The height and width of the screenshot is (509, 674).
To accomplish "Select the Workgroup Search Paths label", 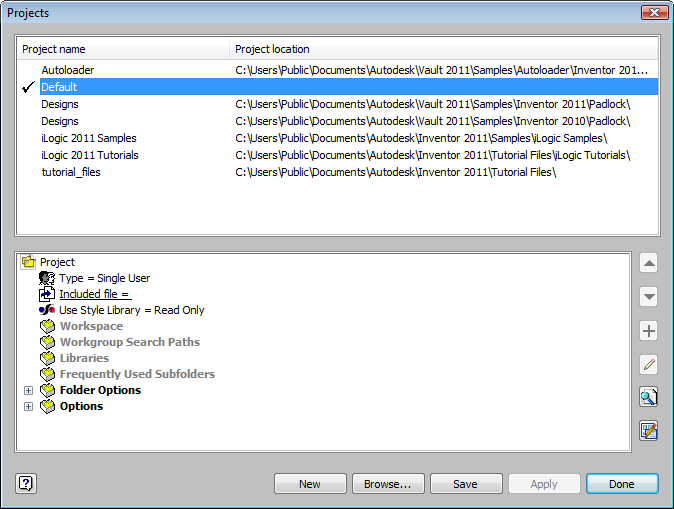I will click(130, 342).
